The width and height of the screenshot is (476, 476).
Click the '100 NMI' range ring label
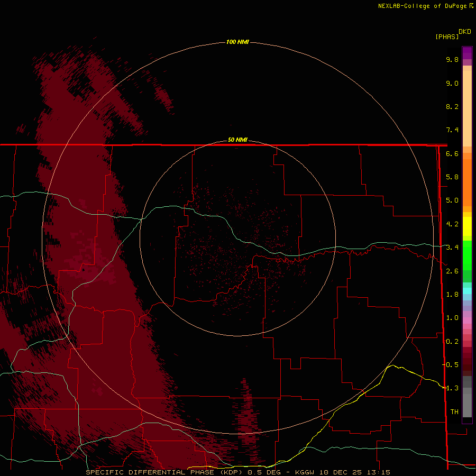pos(237,42)
